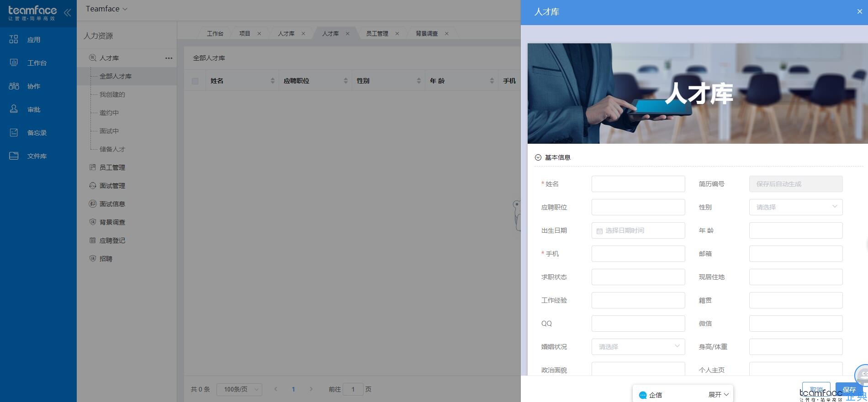This screenshot has width=868, height=402.
Task: Close the 人才库 form panel
Action: coord(859,11)
